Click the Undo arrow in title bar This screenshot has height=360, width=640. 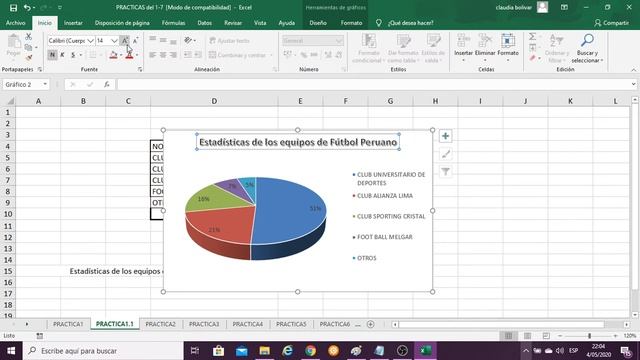click(x=27, y=8)
